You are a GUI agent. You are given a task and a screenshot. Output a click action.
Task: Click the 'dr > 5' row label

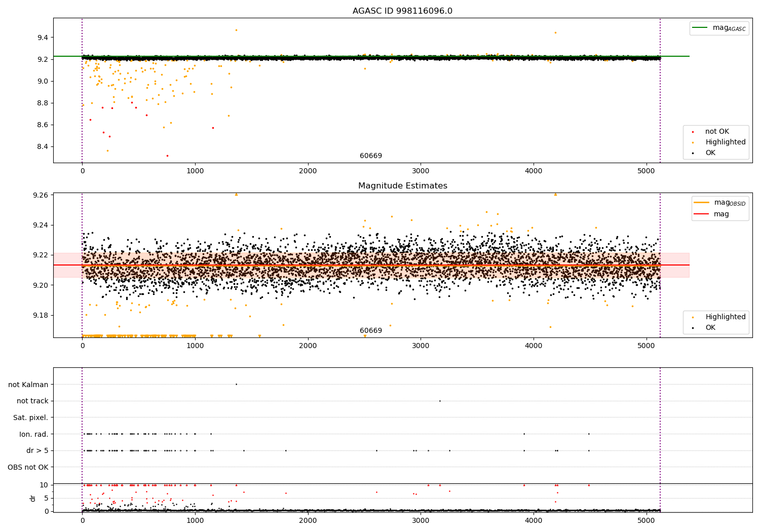pyautogui.click(x=37, y=451)
